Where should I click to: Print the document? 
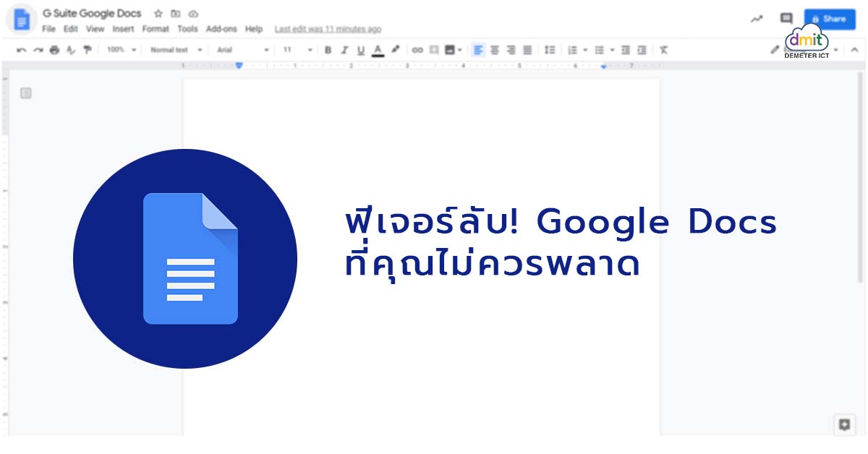pos(54,50)
